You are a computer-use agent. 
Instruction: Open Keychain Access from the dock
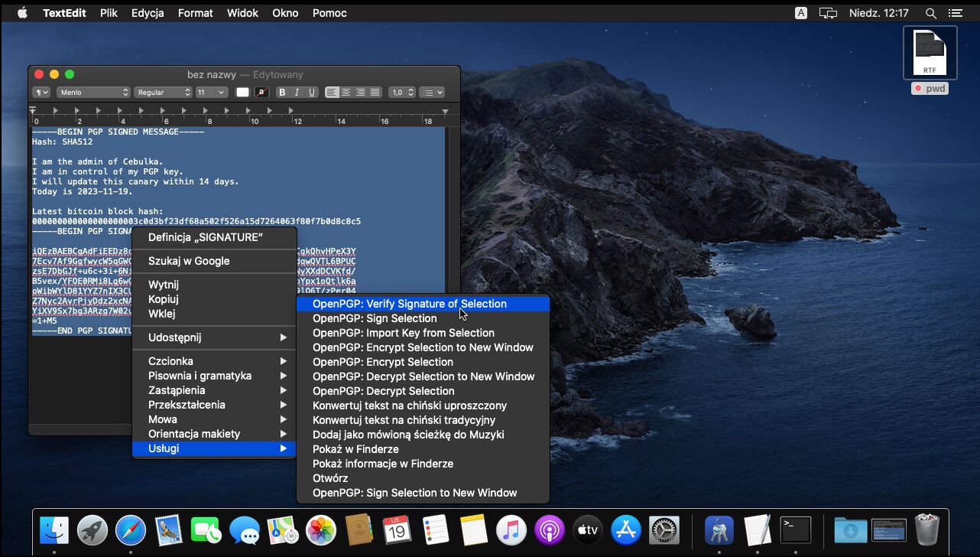[719, 530]
